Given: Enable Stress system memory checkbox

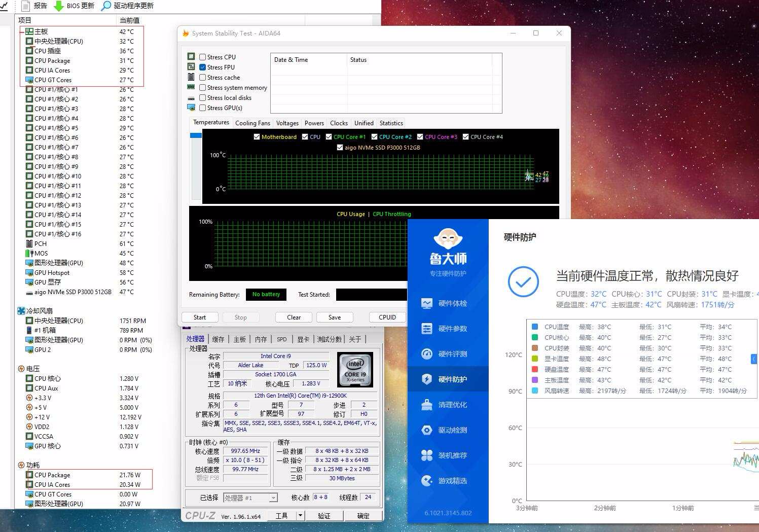Looking at the screenshot, I should tap(203, 87).
